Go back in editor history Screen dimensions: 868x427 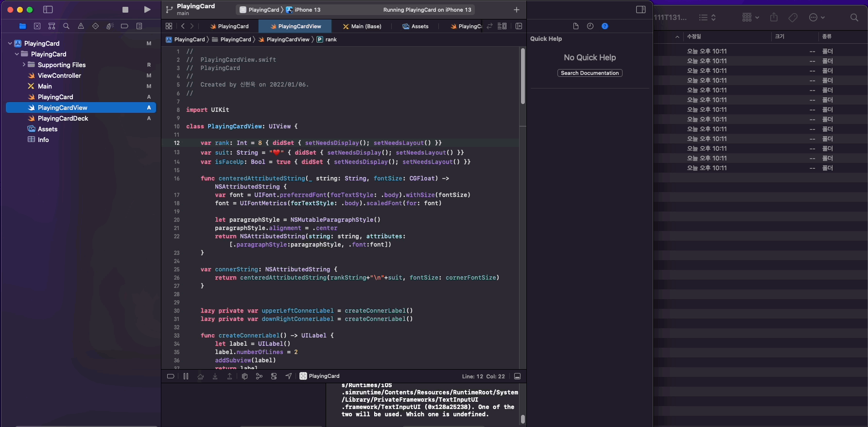(183, 26)
